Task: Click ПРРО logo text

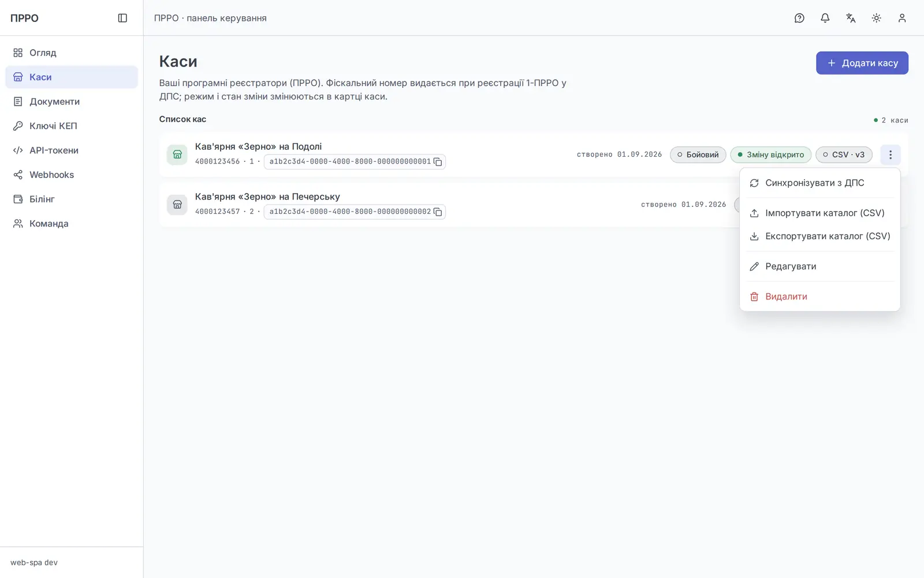Action: click(24, 18)
